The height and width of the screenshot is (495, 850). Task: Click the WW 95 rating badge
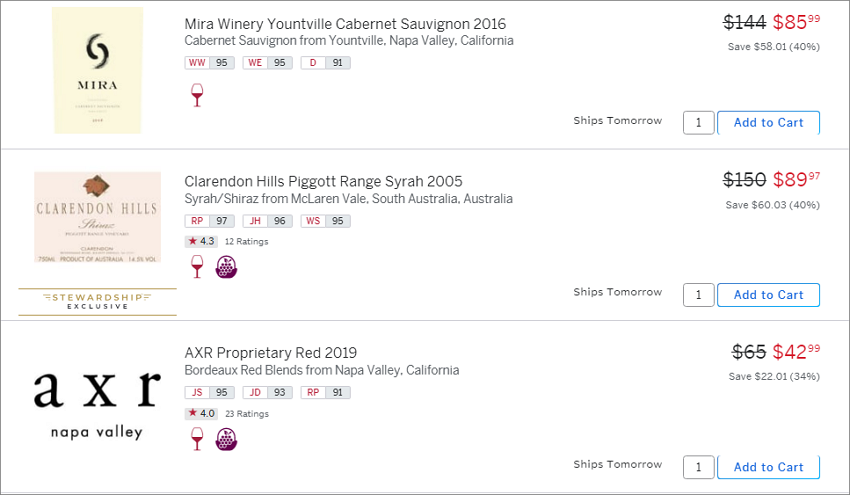tap(209, 63)
